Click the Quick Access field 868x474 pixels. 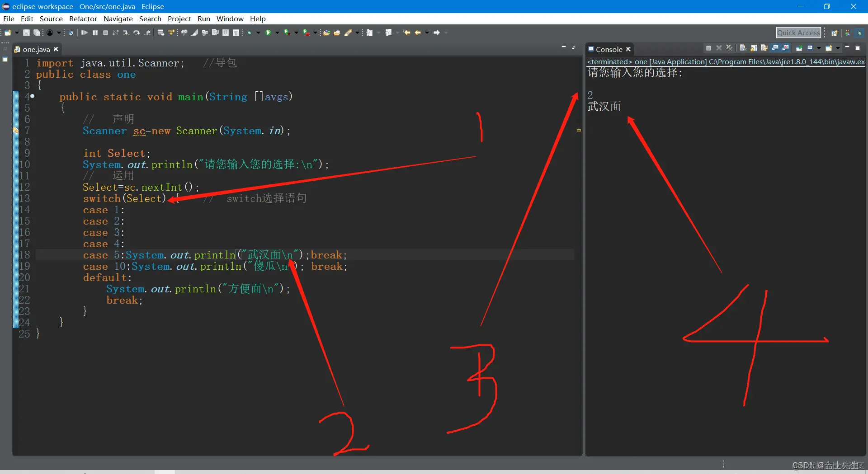point(798,33)
